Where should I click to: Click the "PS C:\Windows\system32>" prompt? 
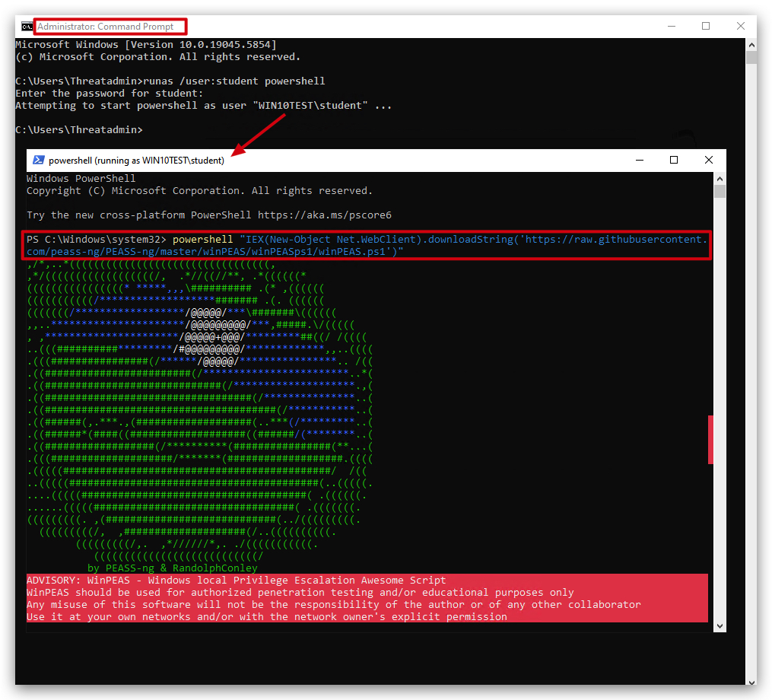pos(97,240)
